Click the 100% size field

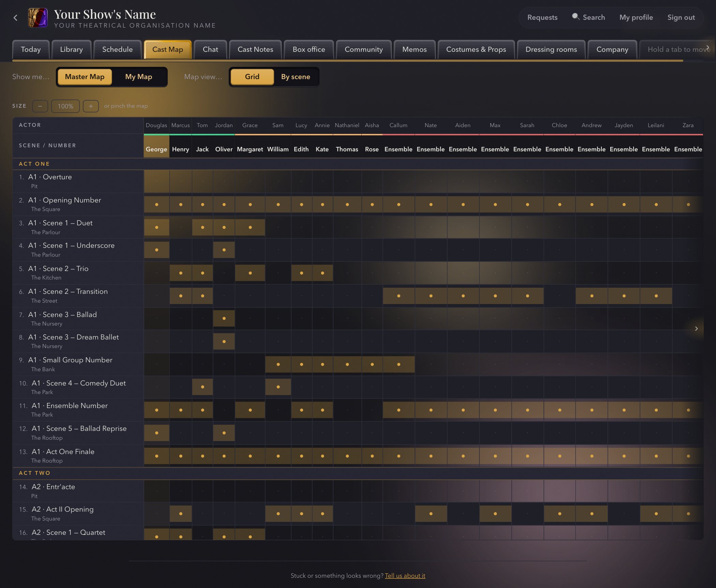tap(65, 106)
